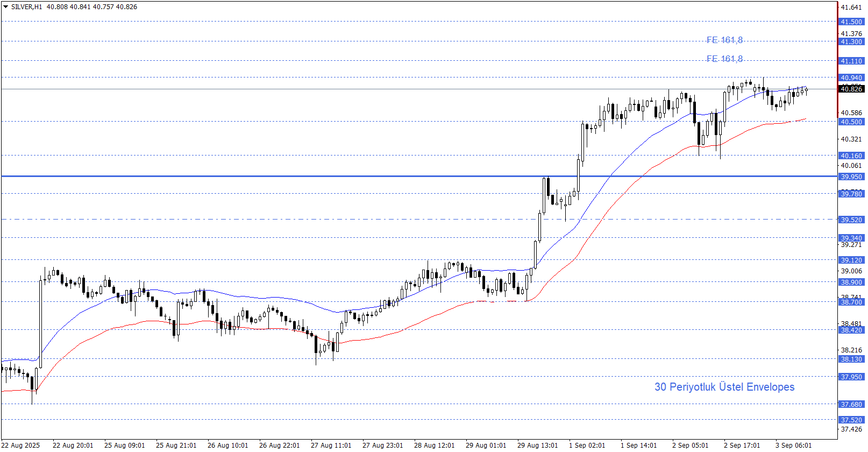Click the 37.520 price level label
This screenshot has height=452, width=868.
pyautogui.click(x=851, y=420)
